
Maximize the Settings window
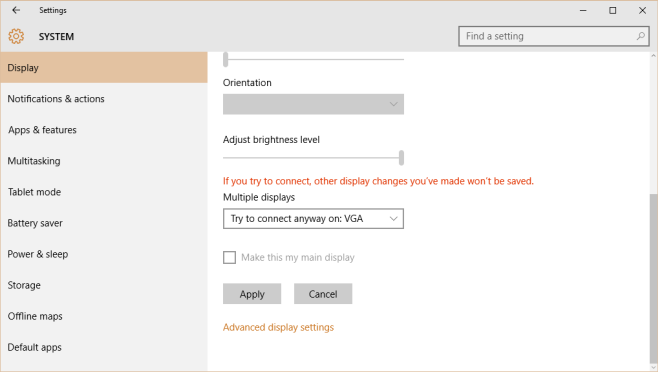[613, 10]
